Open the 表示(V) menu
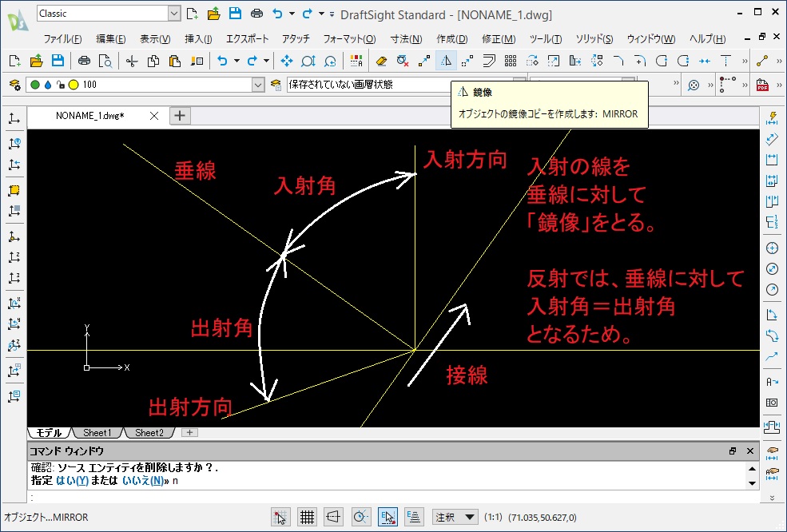This screenshot has width=787, height=532. pyautogui.click(x=155, y=38)
